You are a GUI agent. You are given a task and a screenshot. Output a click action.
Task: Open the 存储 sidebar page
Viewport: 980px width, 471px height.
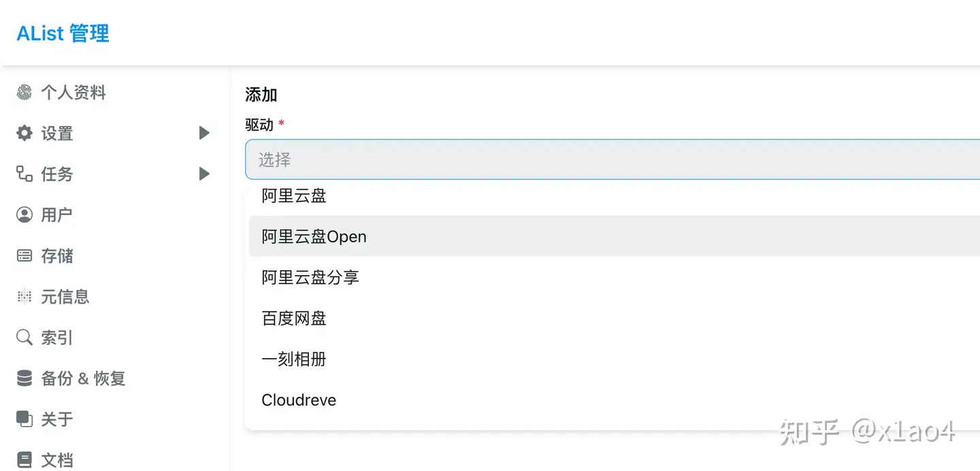[x=57, y=256]
